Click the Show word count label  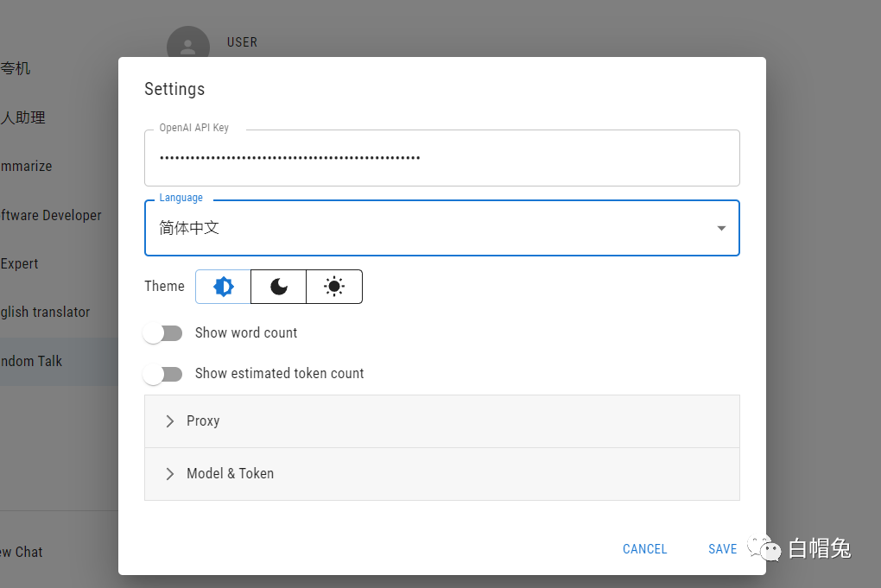coord(246,333)
